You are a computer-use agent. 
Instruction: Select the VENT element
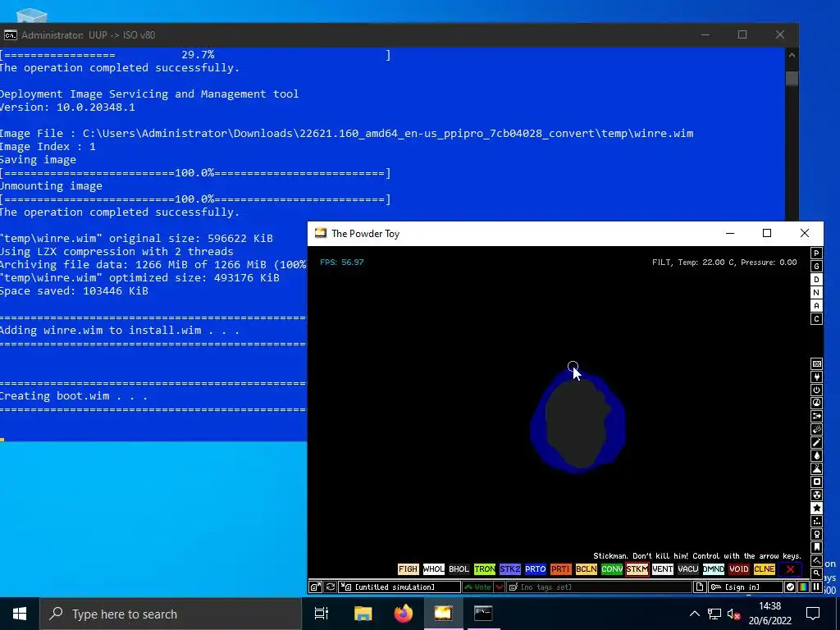coord(663,569)
